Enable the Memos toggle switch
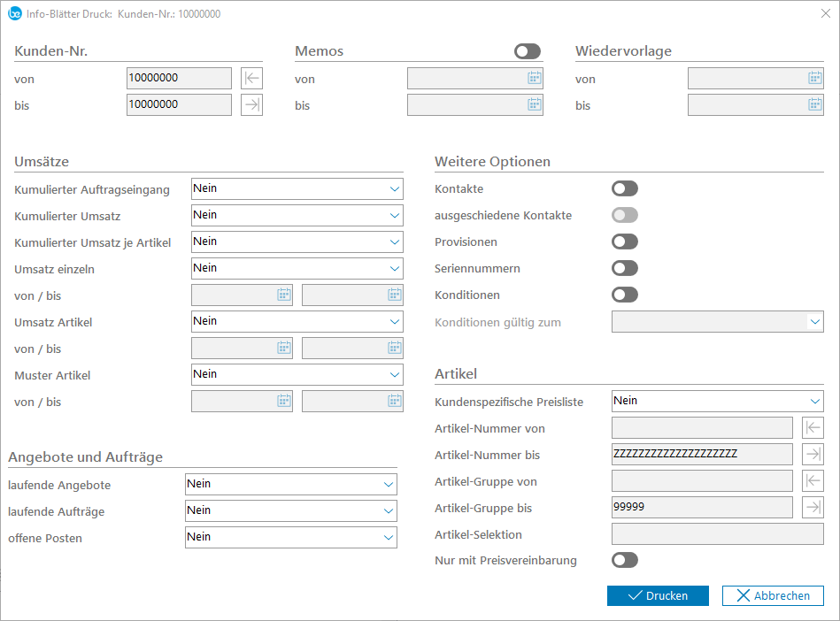The image size is (840, 621). pyautogui.click(x=528, y=51)
